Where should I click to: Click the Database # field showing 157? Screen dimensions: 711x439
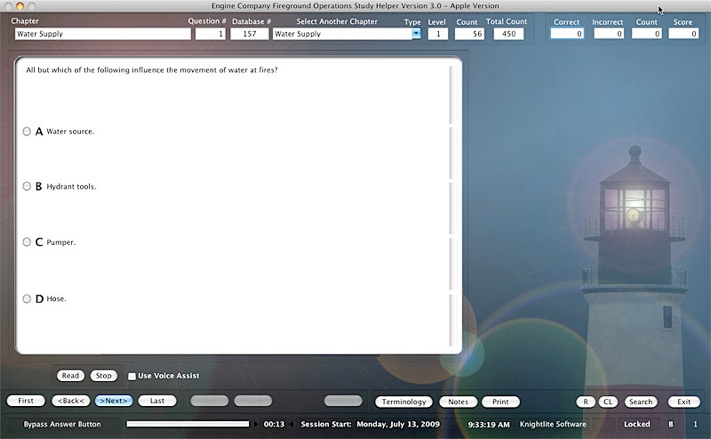[x=249, y=34]
